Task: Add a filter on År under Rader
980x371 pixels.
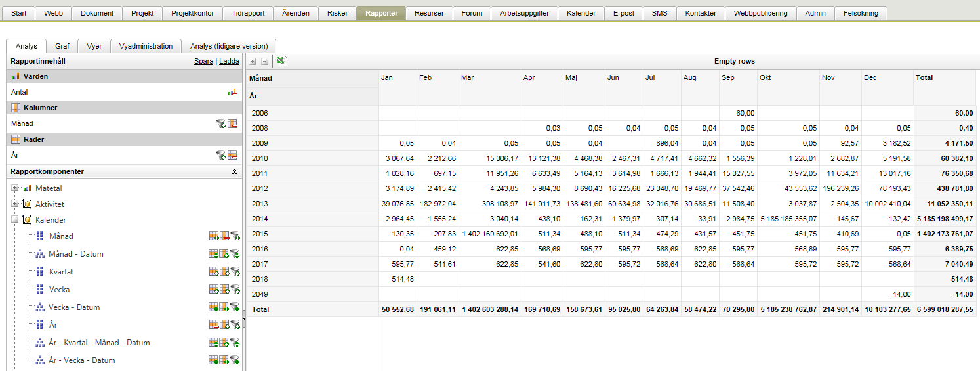Action: (x=220, y=155)
